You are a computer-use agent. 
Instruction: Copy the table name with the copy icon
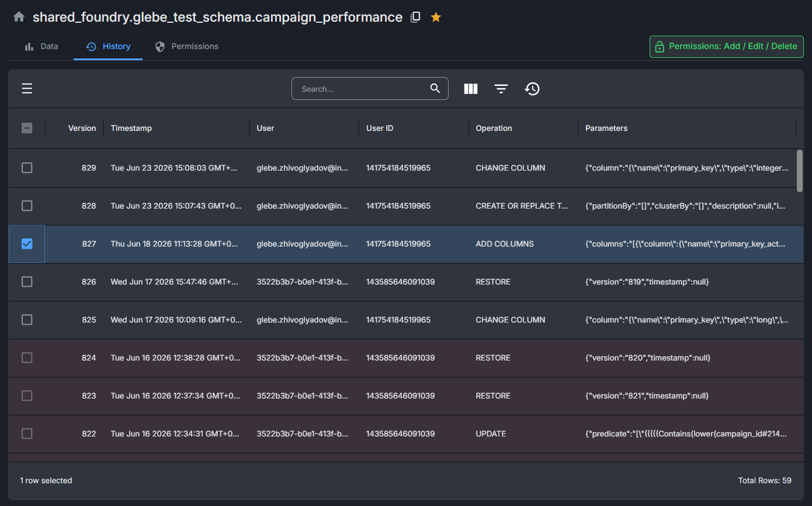(x=415, y=17)
